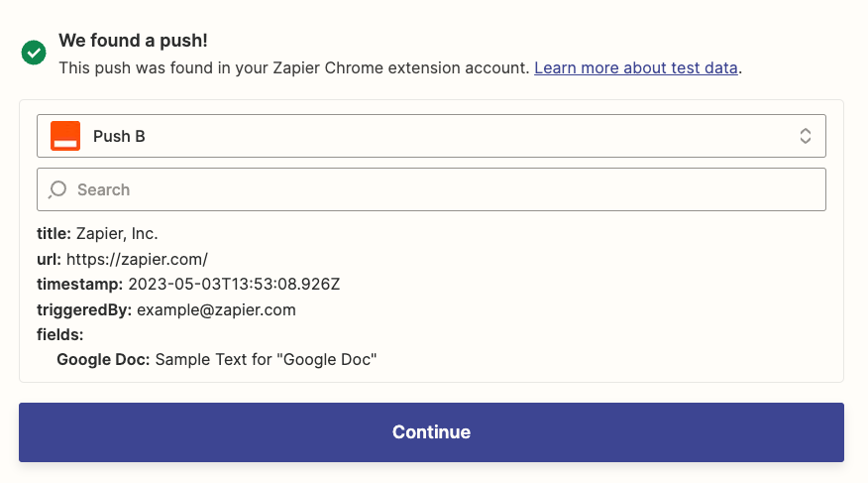Focus the Search input field
Image resolution: width=868 pixels, height=483 pixels.
coord(446,189)
